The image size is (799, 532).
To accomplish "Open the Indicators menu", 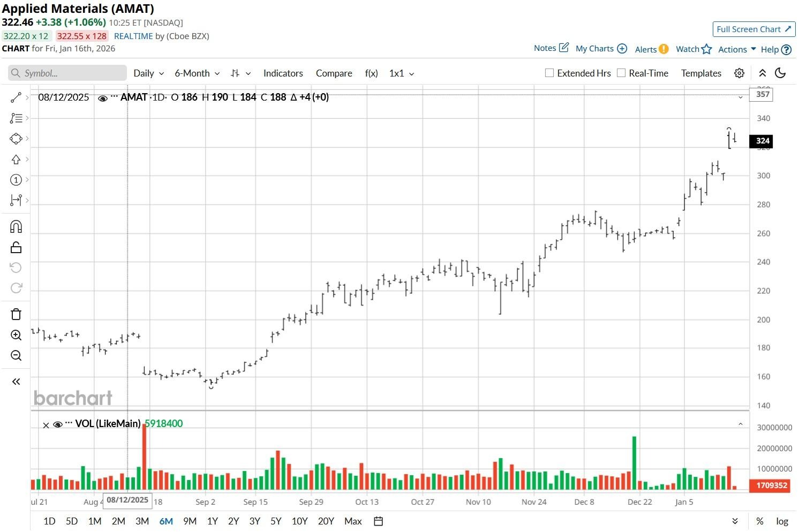I will pyautogui.click(x=283, y=73).
